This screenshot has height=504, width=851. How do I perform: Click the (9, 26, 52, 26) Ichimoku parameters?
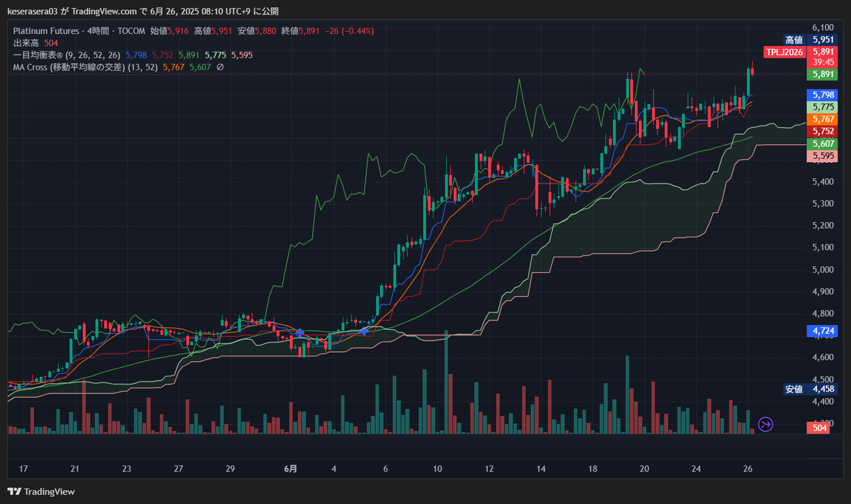[x=93, y=55]
